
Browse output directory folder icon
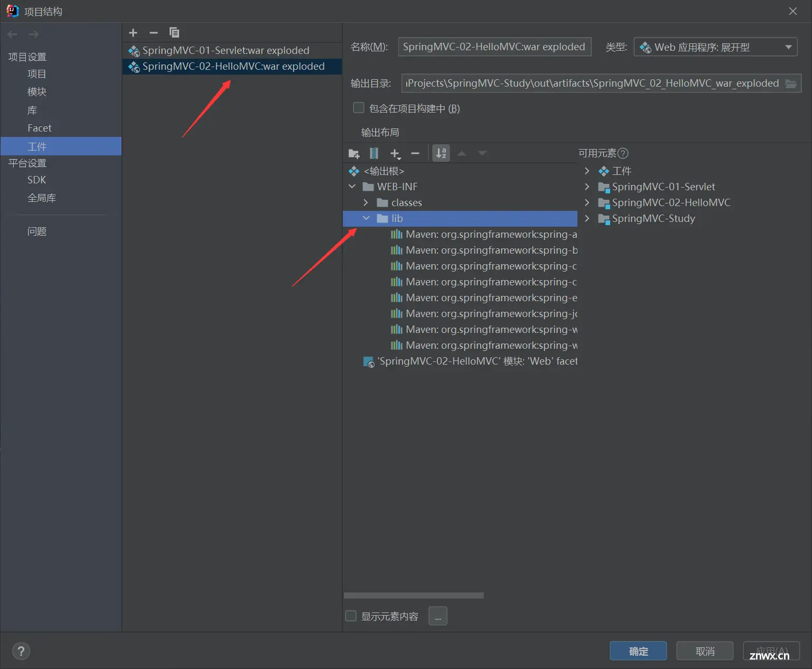coord(791,83)
